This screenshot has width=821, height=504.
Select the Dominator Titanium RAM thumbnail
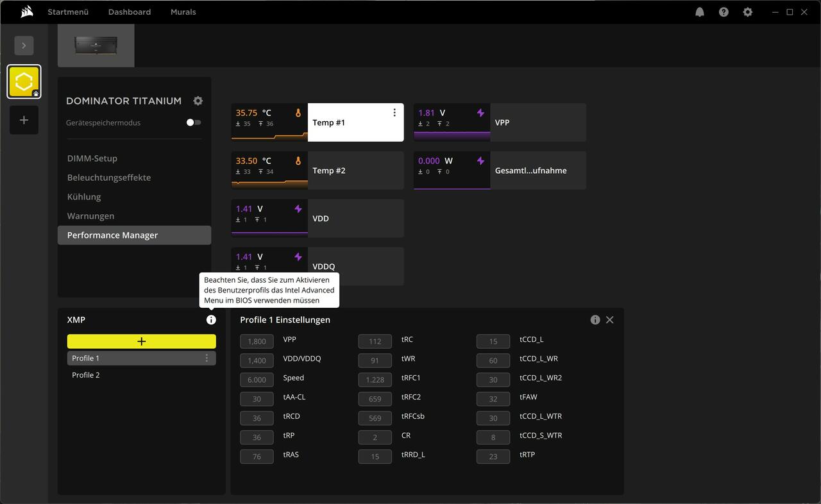pyautogui.click(x=96, y=46)
